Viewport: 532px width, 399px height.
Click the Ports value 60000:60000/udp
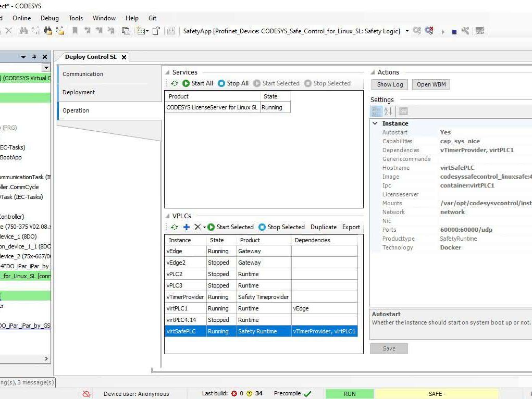466,230
